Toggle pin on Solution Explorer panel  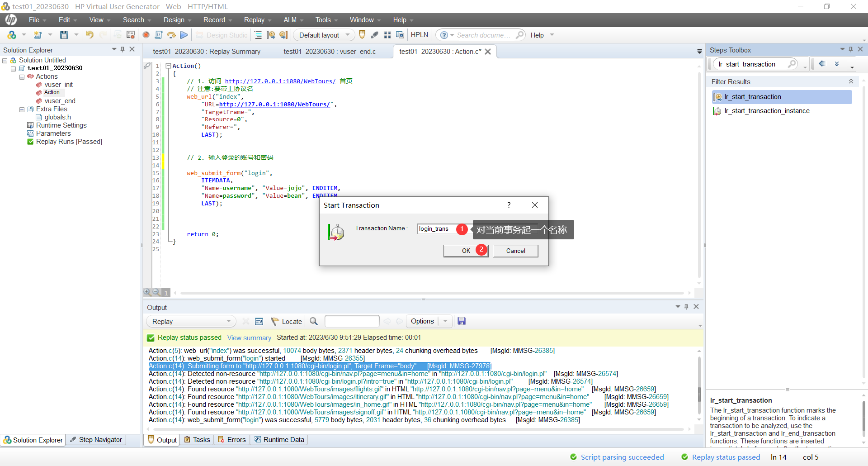click(123, 49)
